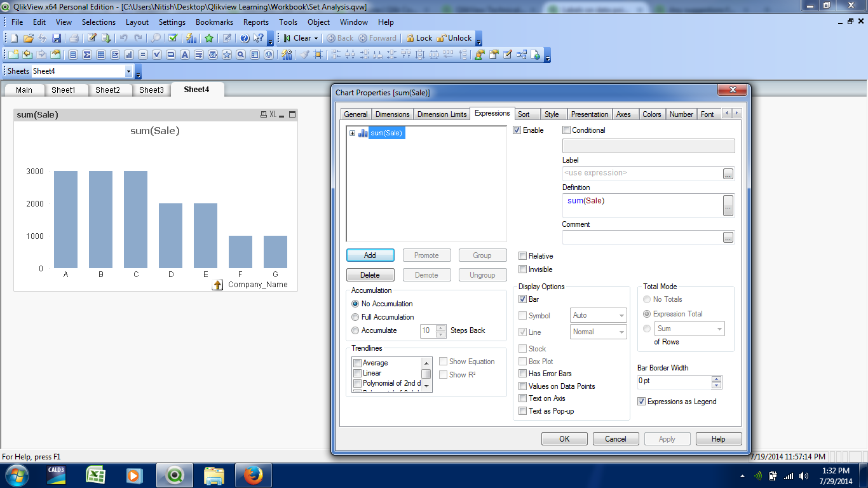
Task: Check the Values on Data Points option
Action: click(x=523, y=386)
